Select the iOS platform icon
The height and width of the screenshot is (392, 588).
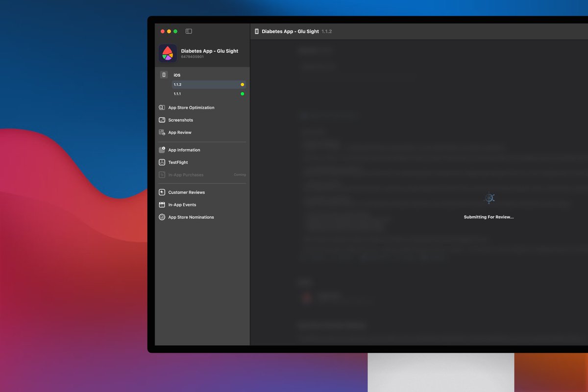[x=164, y=75]
